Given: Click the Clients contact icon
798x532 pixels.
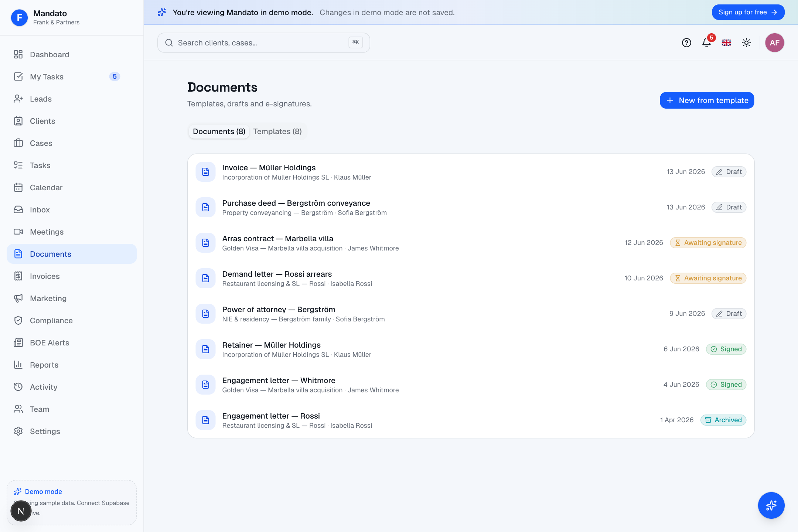Looking at the screenshot, I should [x=18, y=121].
